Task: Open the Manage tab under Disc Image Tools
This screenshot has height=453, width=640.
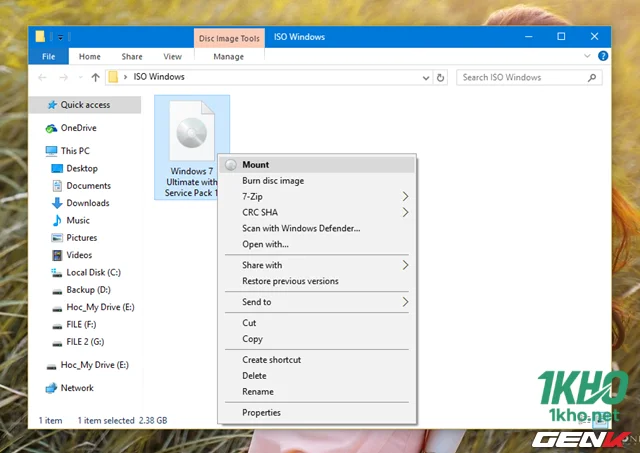Action: click(x=229, y=56)
